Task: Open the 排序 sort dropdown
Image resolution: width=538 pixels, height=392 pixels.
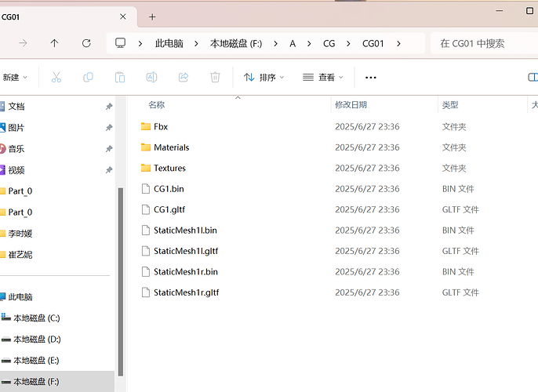Action: pos(264,78)
